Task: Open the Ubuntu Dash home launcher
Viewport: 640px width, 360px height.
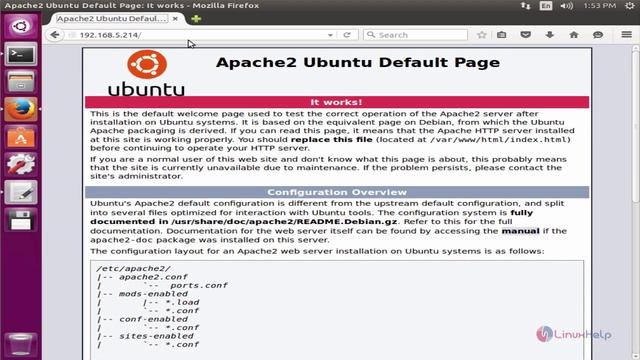Action: (x=20, y=27)
